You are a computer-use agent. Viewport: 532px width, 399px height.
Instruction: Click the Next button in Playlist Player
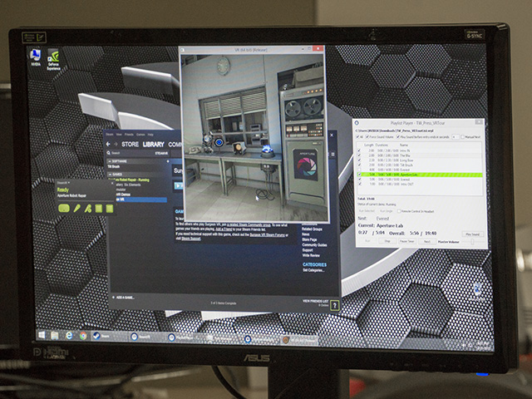426,241
